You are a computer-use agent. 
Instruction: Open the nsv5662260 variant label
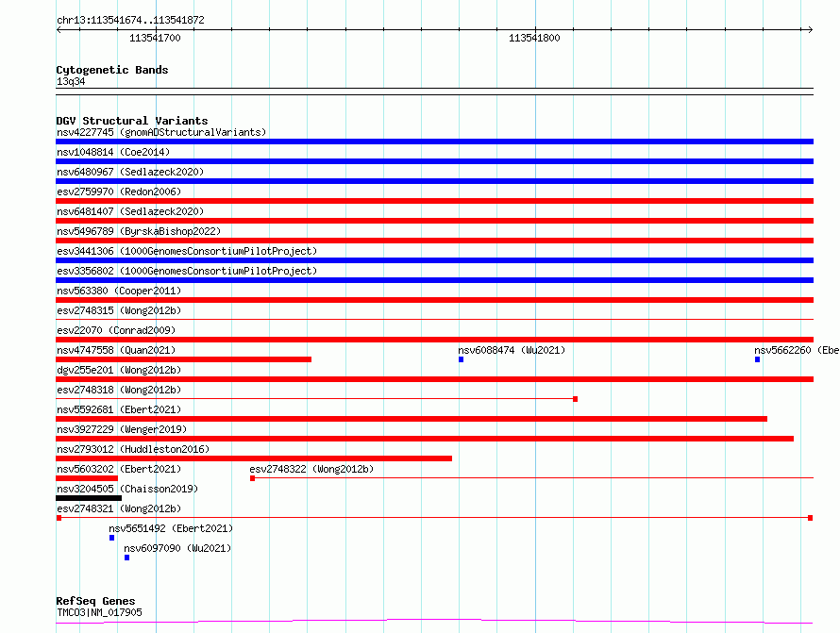click(797, 350)
